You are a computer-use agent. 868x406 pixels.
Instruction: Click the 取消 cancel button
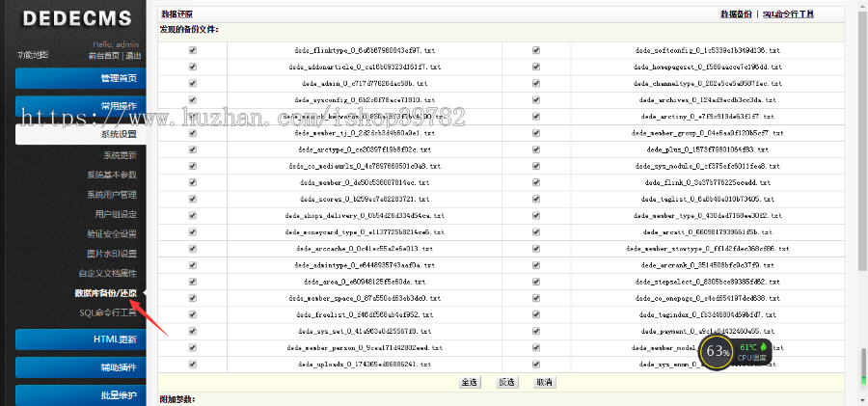pos(545,382)
